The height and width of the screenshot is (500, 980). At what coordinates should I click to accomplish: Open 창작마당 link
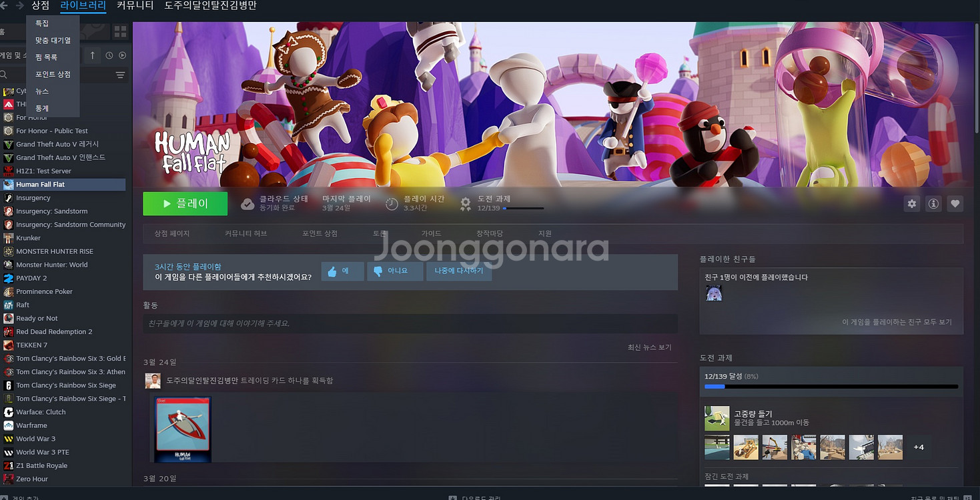pos(489,233)
